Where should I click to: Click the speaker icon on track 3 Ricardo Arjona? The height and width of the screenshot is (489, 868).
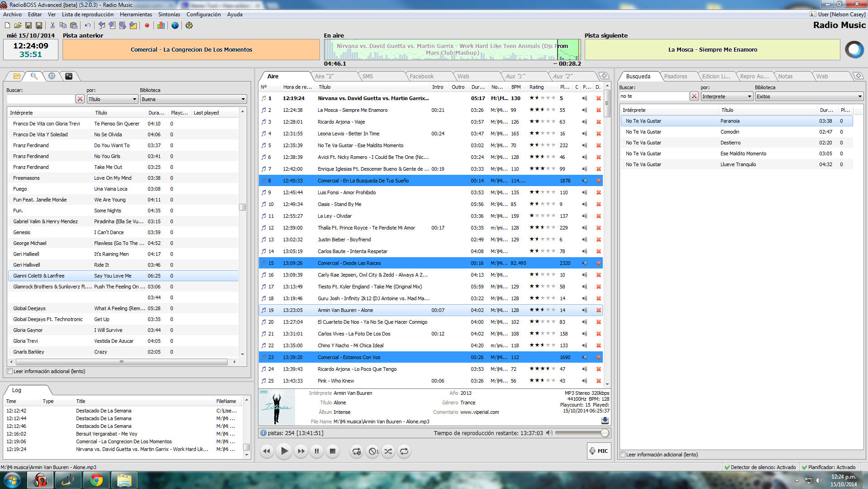(x=585, y=122)
